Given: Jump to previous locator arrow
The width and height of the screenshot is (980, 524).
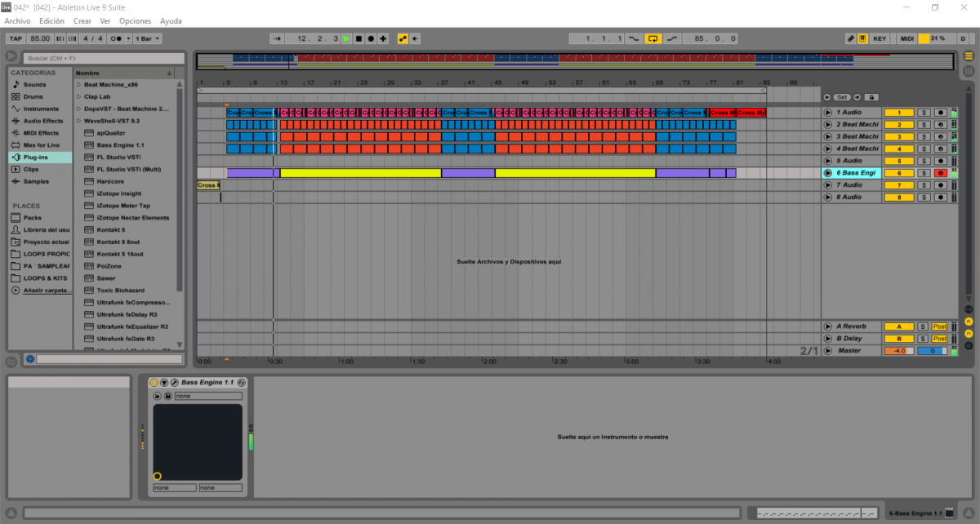Looking at the screenshot, I should 827,97.
